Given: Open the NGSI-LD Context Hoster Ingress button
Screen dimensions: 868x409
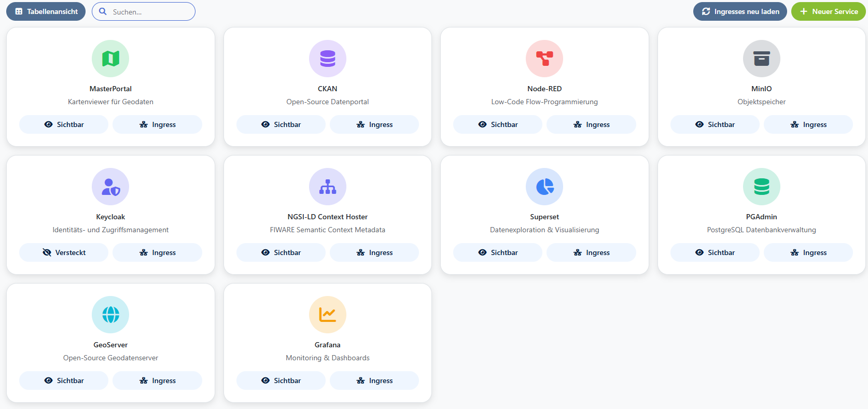Looking at the screenshot, I should click(374, 252).
